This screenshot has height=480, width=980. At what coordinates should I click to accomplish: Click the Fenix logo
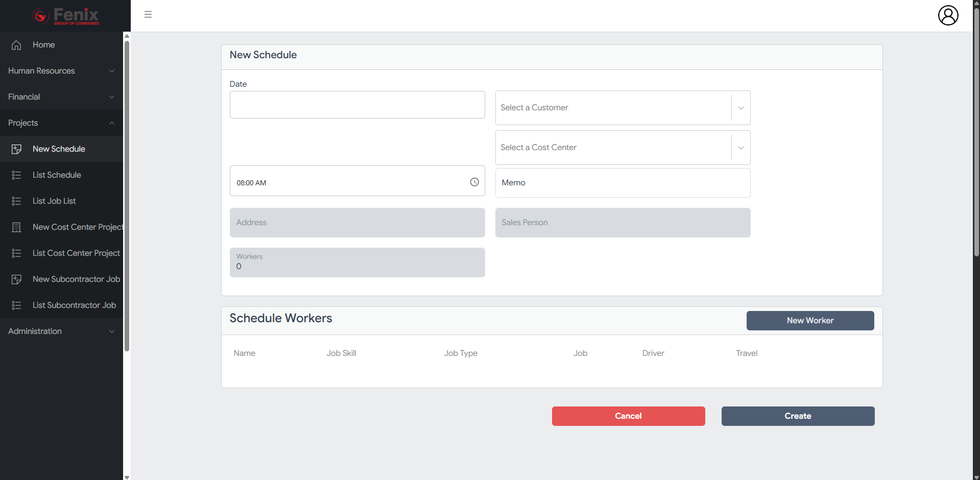[x=65, y=16]
